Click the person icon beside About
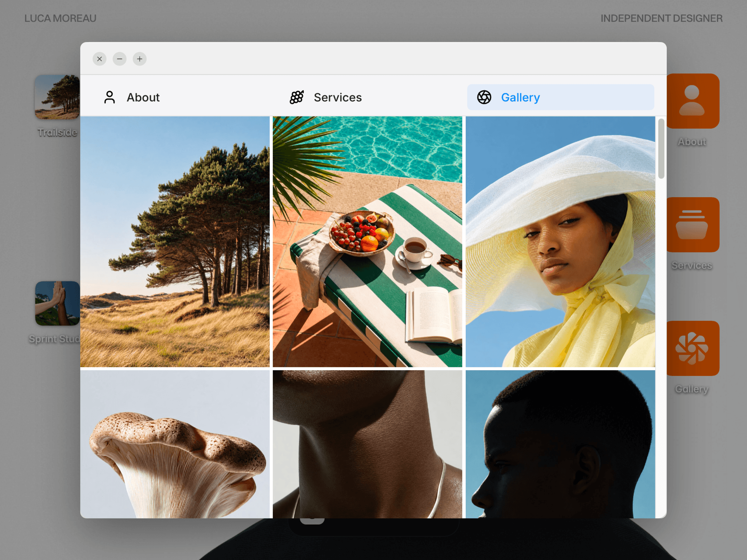 (109, 97)
